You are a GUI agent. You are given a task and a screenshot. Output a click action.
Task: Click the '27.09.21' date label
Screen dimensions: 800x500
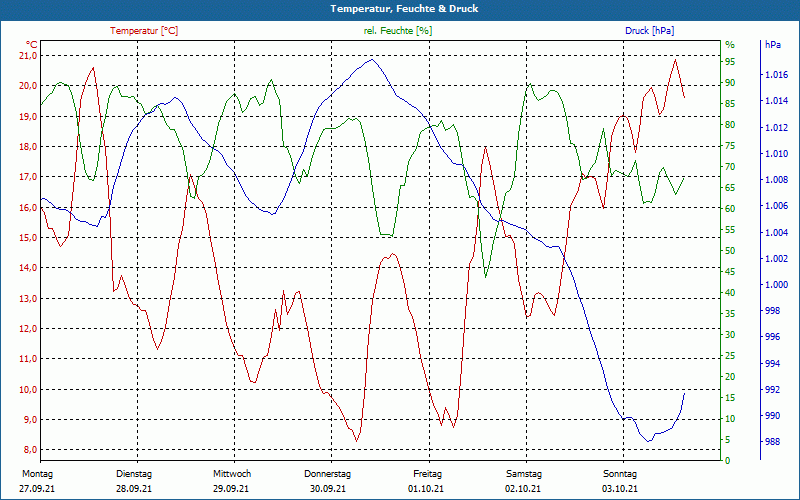tap(37, 489)
